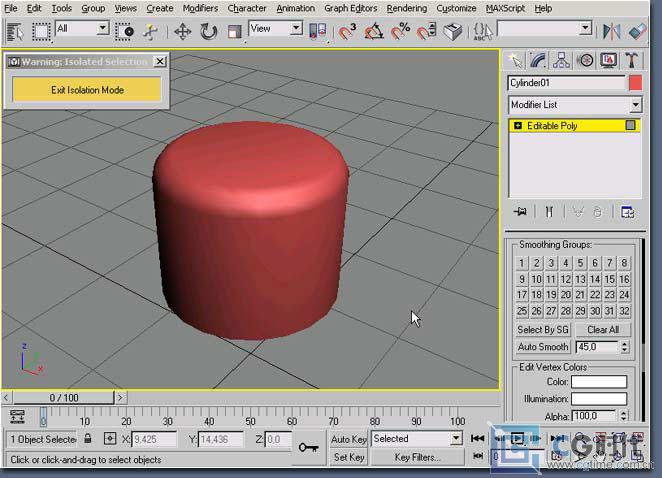662x478 pixels.
Task: Click the Set Keys key icon
Action: (308, 447)
